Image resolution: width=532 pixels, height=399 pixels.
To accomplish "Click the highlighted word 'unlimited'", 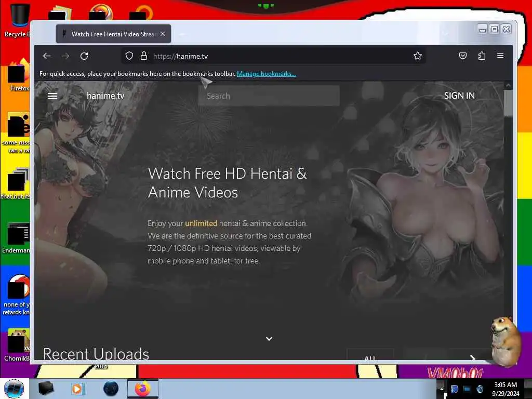I will 201,223.
